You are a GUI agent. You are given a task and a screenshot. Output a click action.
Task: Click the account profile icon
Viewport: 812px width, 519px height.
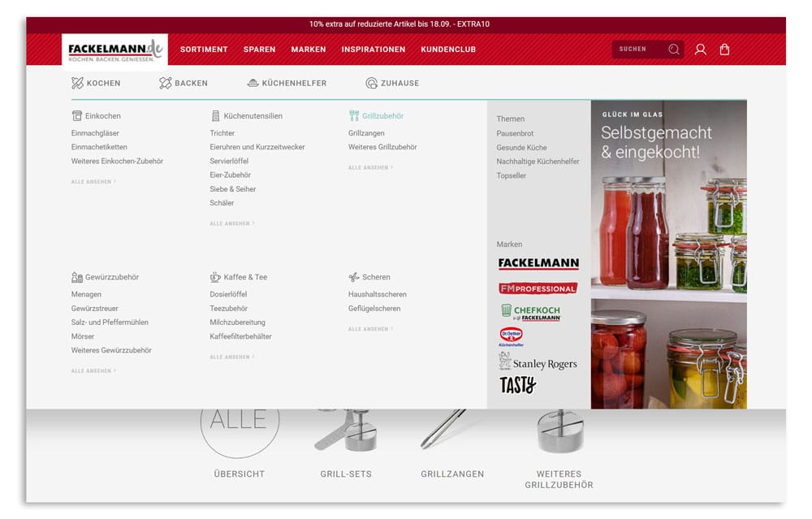click(x=700, y=49)
